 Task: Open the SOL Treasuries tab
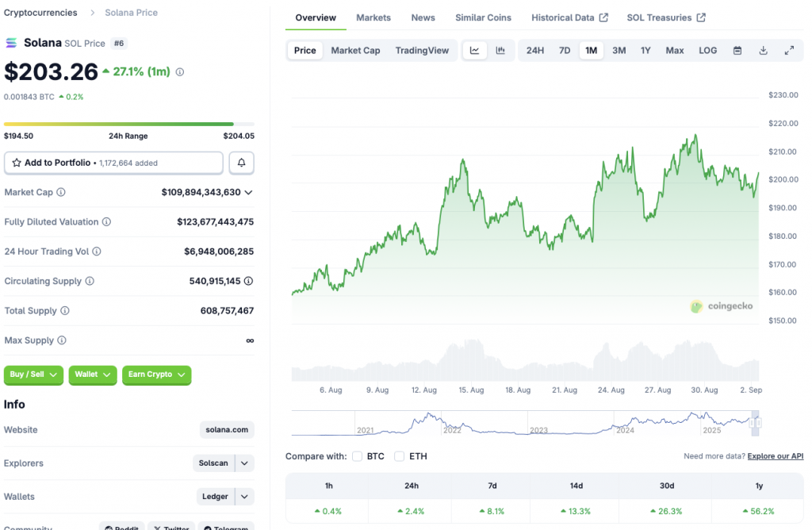pyautogui.click(x=666, y=17)
